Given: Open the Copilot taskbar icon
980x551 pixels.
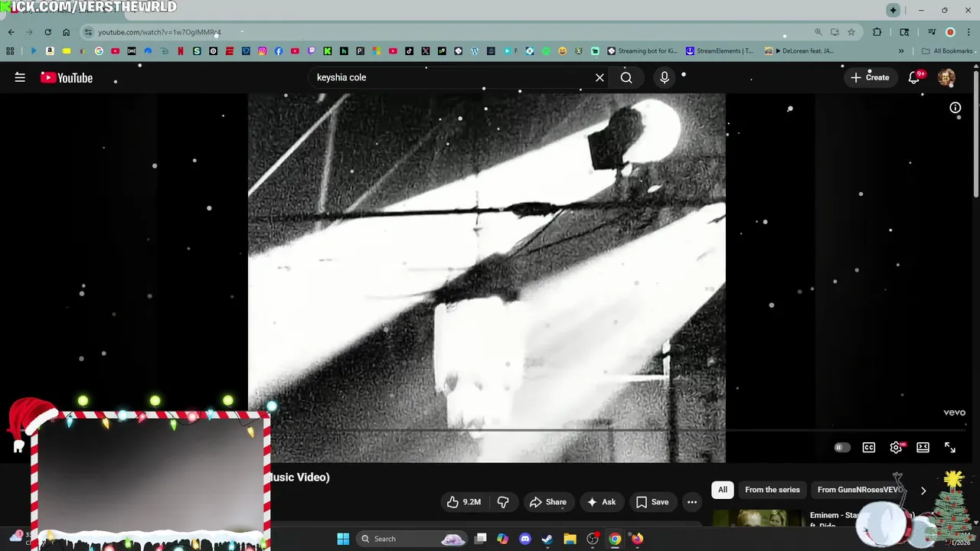Looking at the screenshot, I should (502, 539).
